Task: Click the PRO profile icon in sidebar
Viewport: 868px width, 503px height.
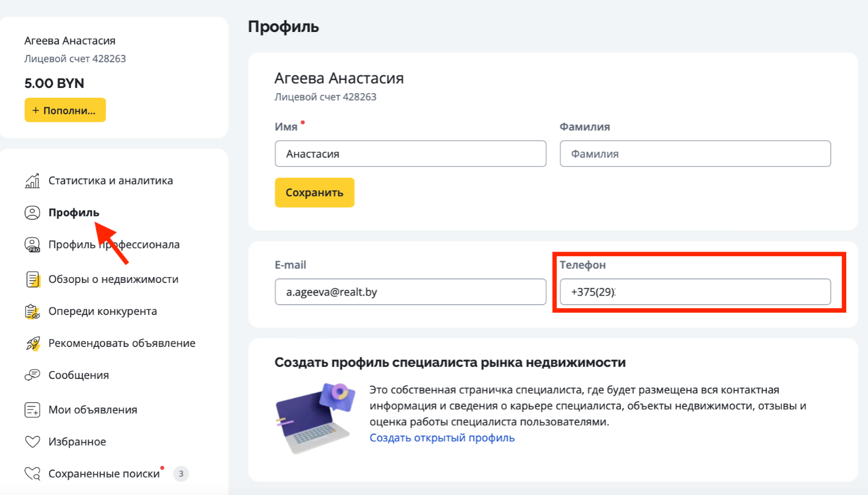Action: pyautogui.click(x=33, y=245)
